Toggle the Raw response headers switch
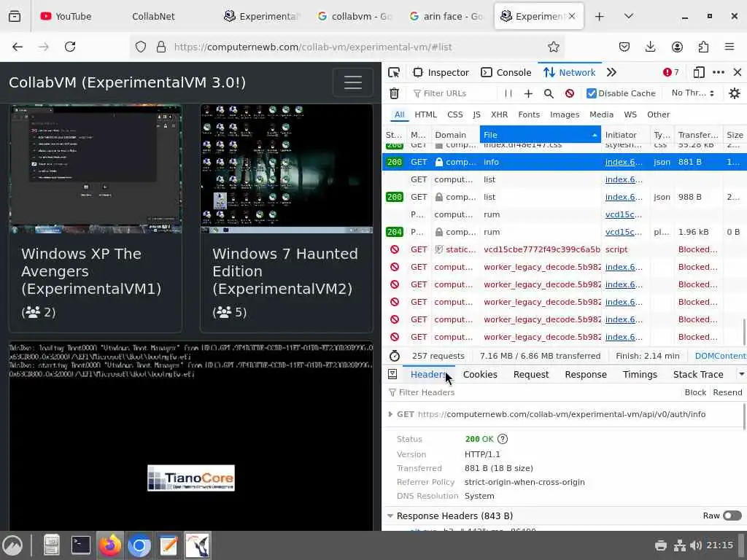747x560 pixels. click(732, 516)
